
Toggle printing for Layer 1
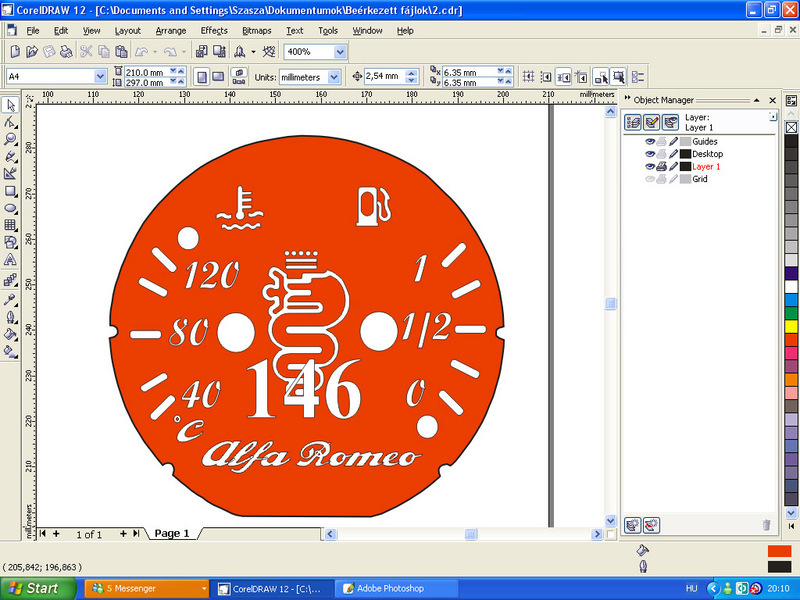(661, 166)
